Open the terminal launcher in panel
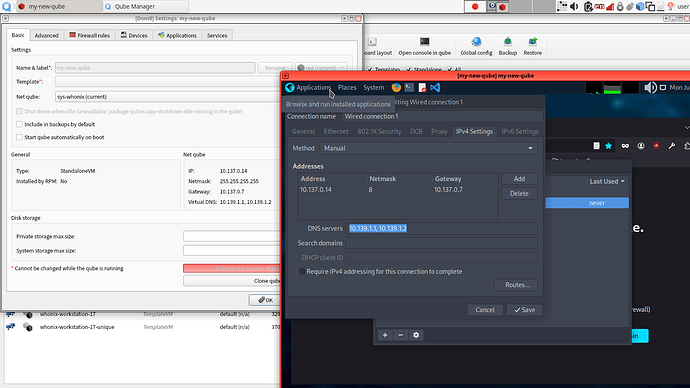690x388 pixels. (x=409, y=88)
